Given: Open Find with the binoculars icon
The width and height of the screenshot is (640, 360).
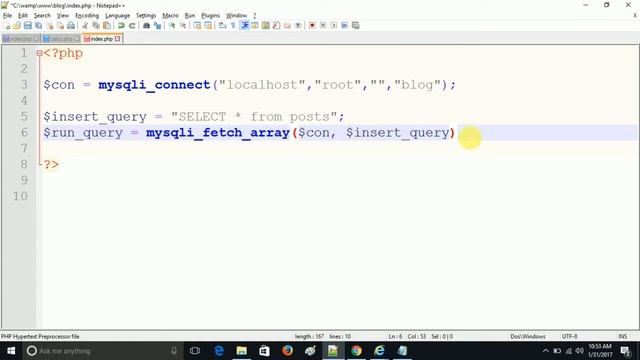Looking at the screenshot, I should (146, 26).
